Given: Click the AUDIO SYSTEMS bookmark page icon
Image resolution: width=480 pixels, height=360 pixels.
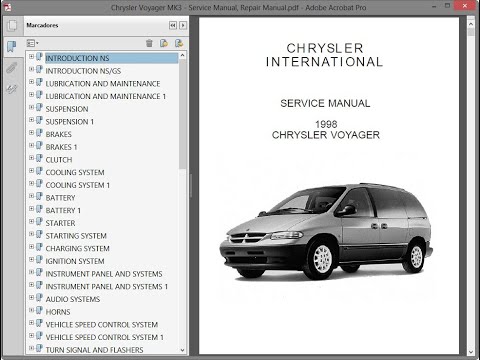Looking at the screenshot, I should [x=39, y=297].
